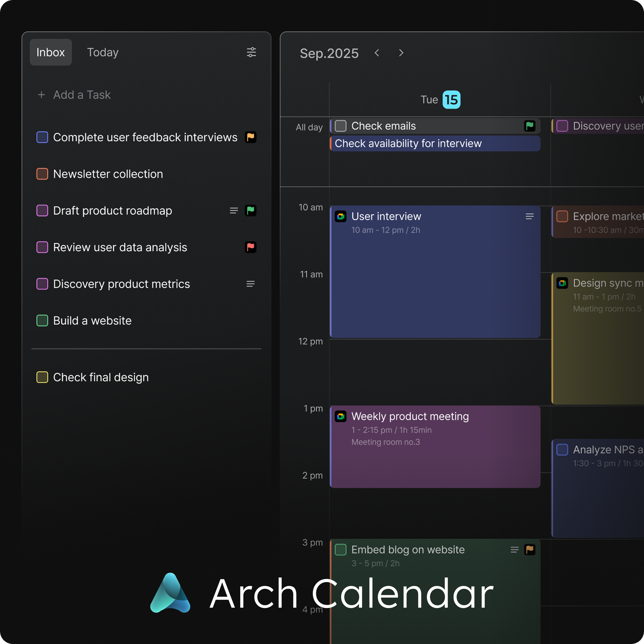
Task: Click Add a Task
Action: coord(82,95)
